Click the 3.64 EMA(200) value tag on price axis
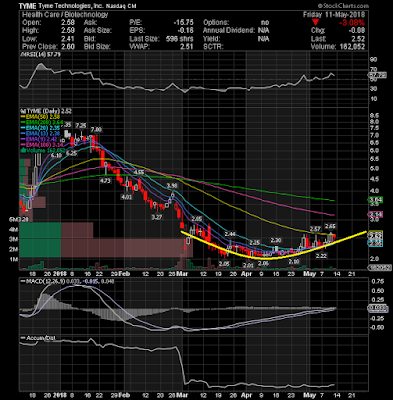The width and height of the screenshot is (393, 400). click(375, 200)
